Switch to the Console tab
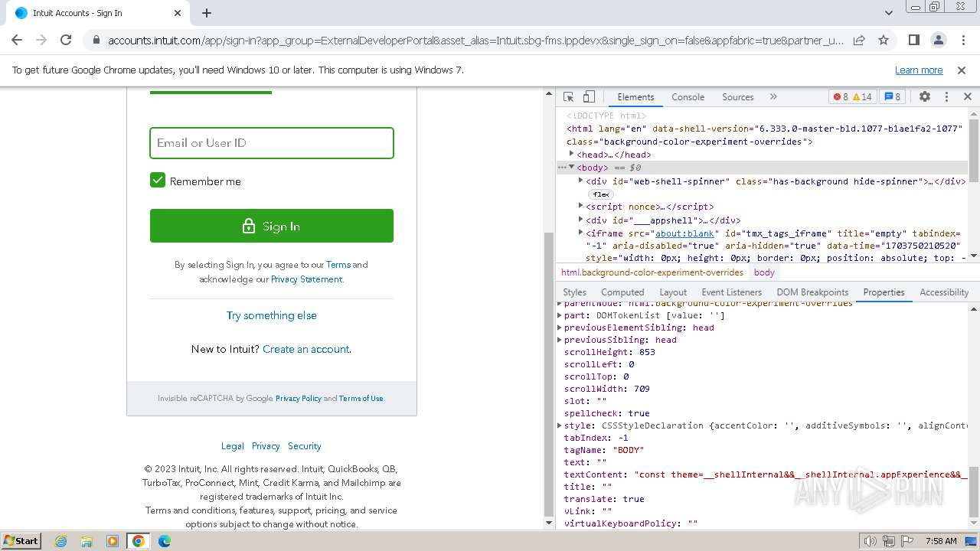The width and height of the screenshot is (980, 551). pyautogui.click(x=688, y=97)
